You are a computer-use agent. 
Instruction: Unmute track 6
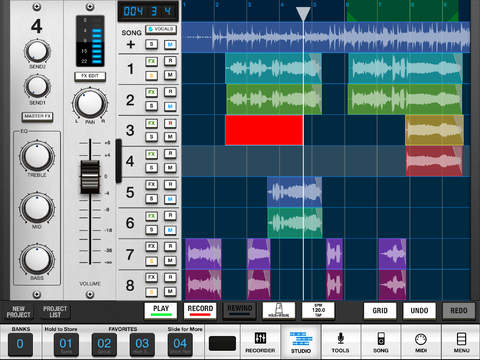[170, 230]
